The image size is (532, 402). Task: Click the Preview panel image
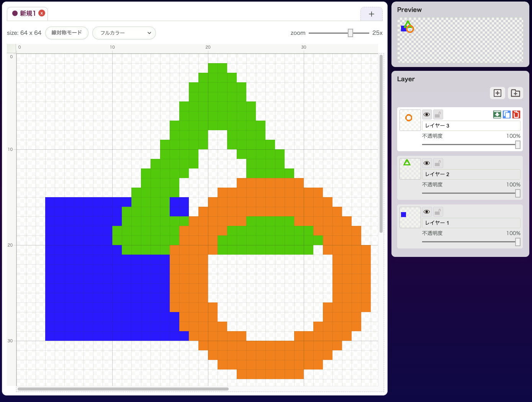460,40
